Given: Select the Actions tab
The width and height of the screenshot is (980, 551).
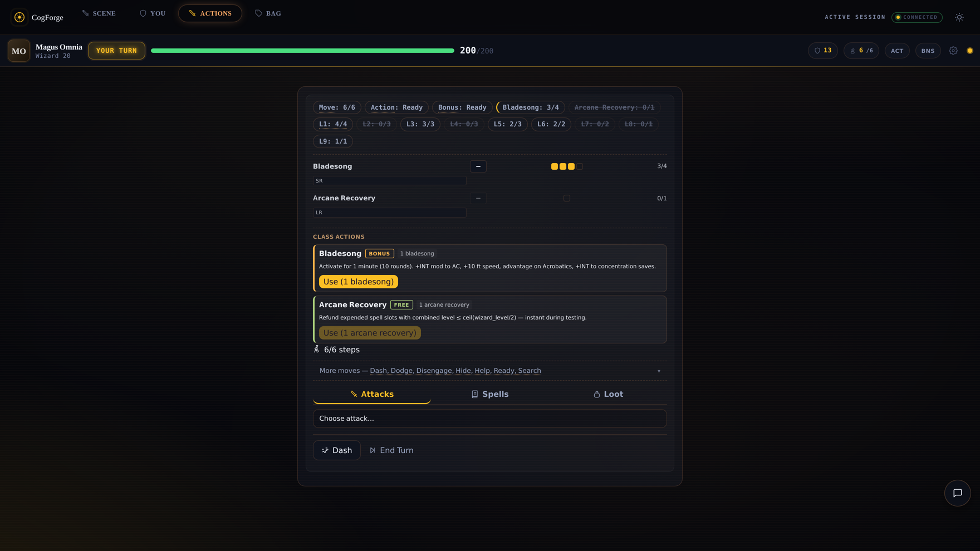Looking at the screenshot, I should coord(210,13).
